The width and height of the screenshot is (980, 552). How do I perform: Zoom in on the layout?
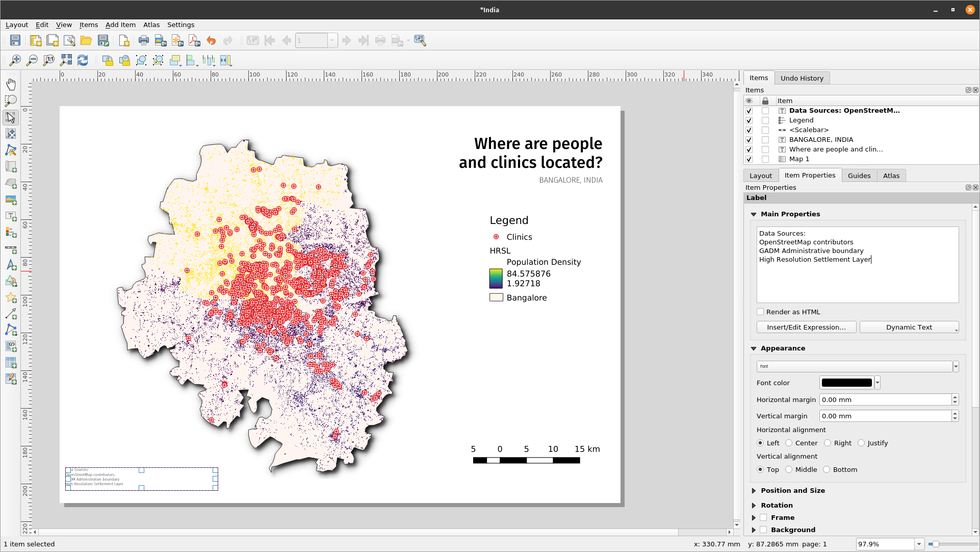[15, 60]
